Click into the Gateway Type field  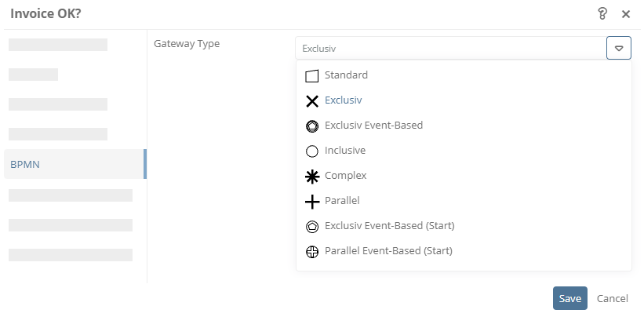point(450,48)
